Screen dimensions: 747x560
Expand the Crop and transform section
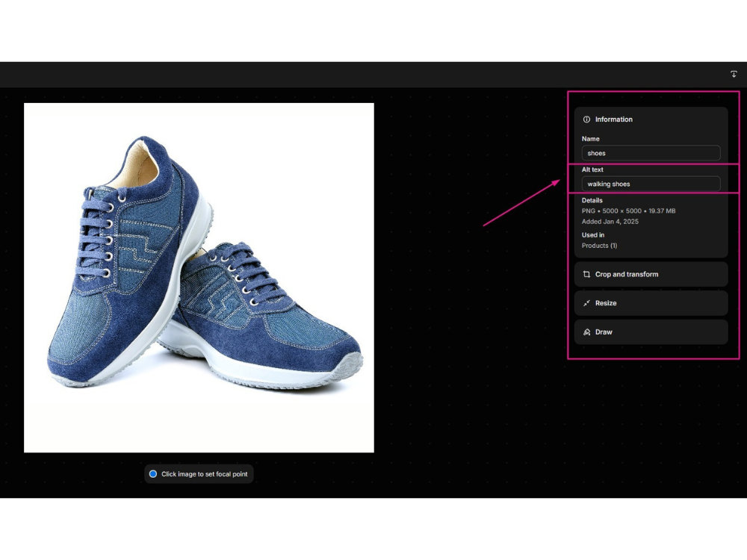651,274
